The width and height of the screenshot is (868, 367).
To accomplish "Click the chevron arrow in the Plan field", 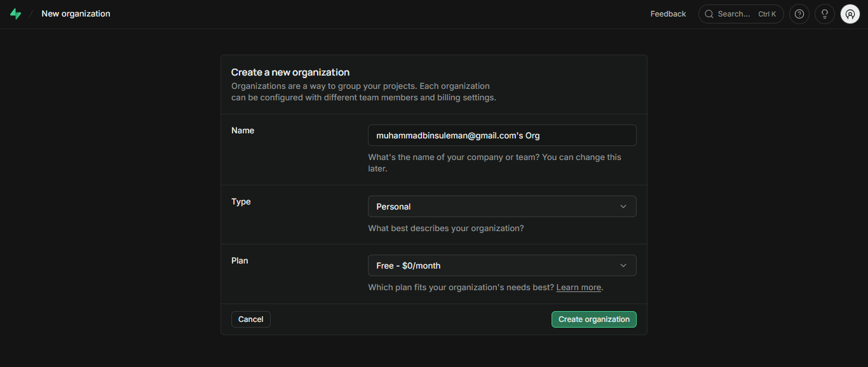I will tap(623, 265).
